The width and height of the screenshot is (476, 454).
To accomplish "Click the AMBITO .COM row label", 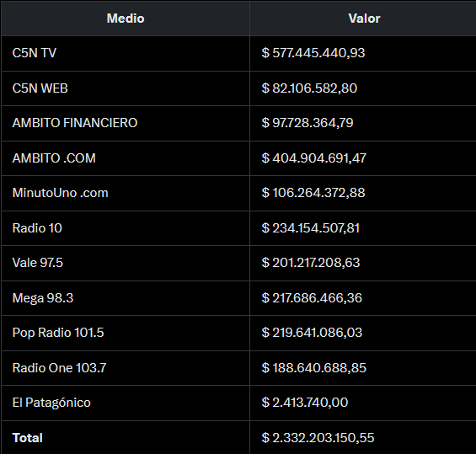I will tap(54, 158).
